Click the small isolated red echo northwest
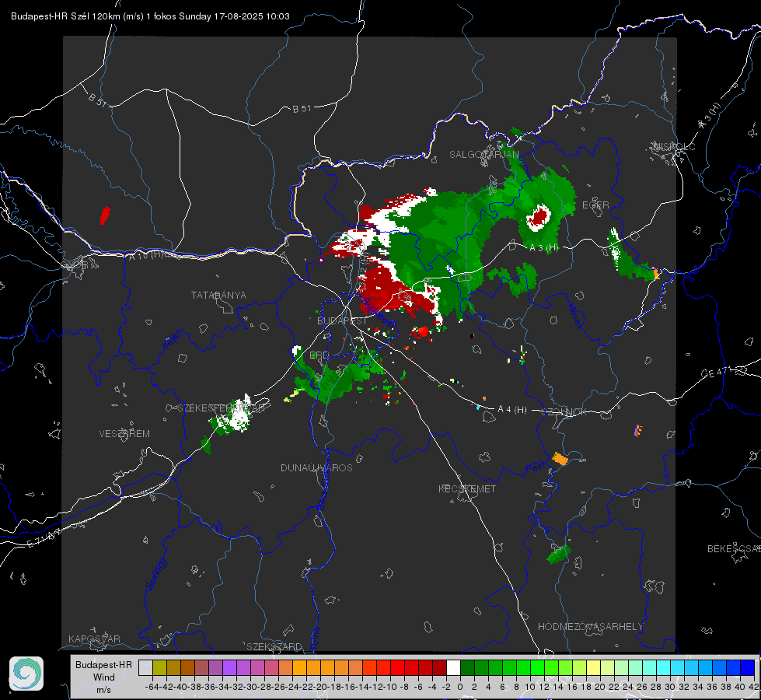This screenshot has height=700, width=761. tap(105, 215)
